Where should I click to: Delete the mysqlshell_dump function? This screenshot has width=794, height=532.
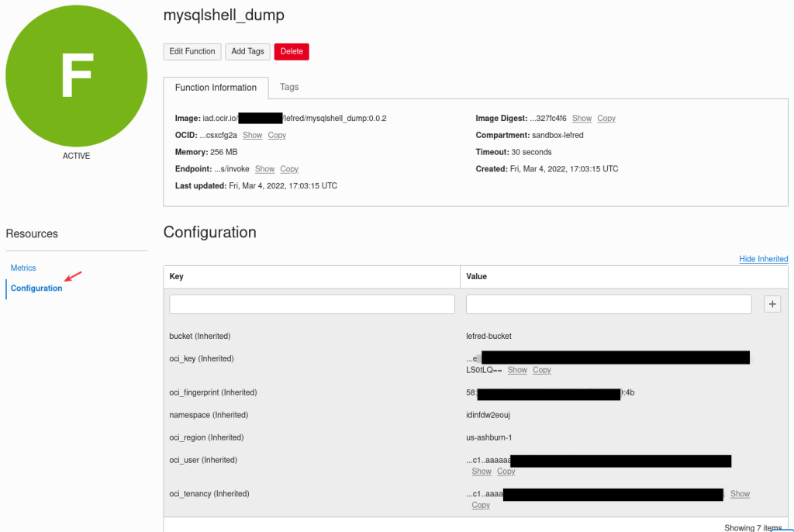[292, 52]
